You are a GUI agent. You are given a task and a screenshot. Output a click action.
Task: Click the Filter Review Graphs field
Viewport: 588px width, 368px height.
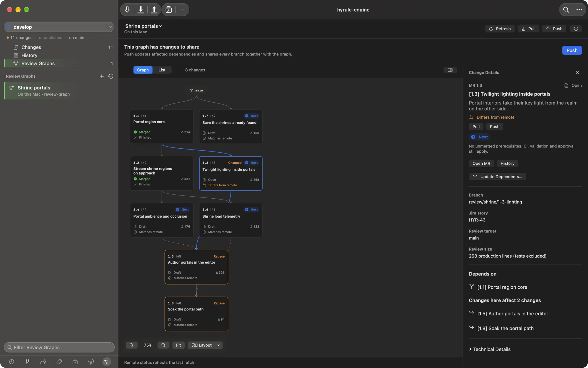pyautogui.click(x=59, y=347)
